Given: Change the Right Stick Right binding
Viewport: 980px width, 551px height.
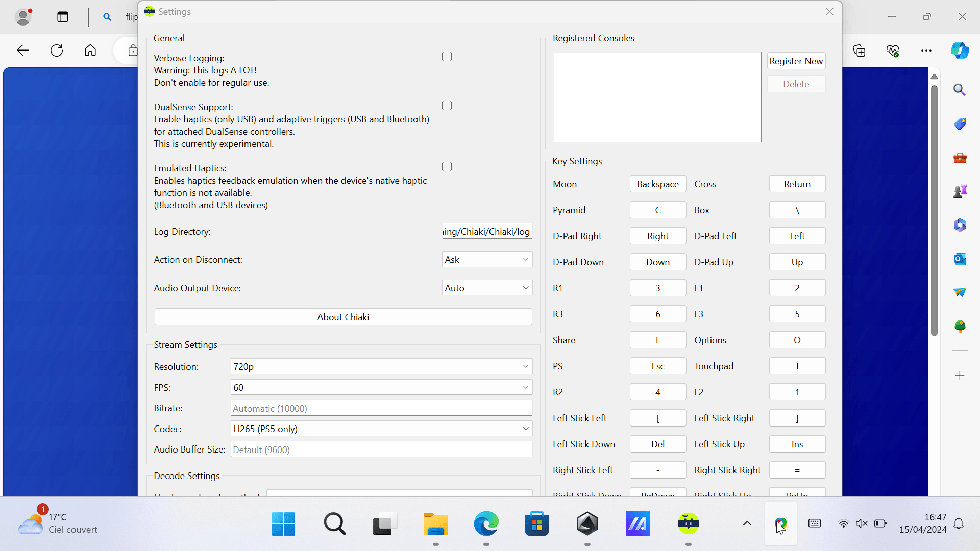Looking at the screenshot, I should 797,470.
